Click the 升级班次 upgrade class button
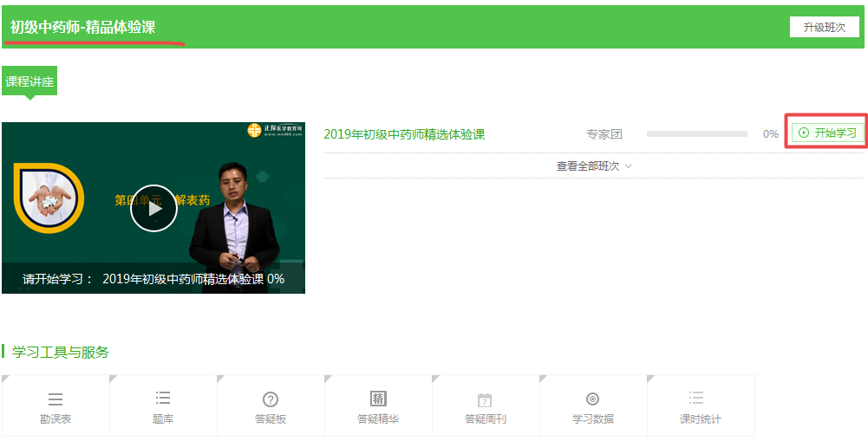The height and width of the screenshot is (441, 868). point(824,27)
